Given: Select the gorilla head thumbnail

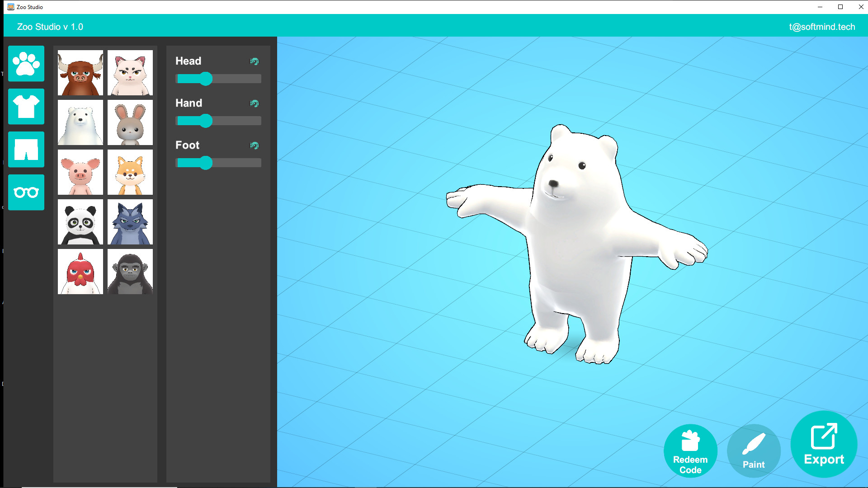Looking at the screenshot, I should (130, 272).
